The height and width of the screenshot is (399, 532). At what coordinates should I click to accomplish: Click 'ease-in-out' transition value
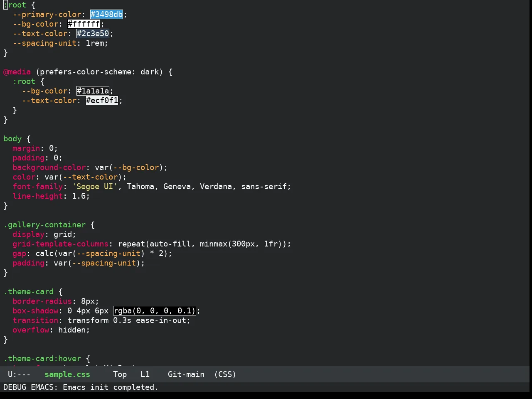pyautogui.click(x=161, y=320)
